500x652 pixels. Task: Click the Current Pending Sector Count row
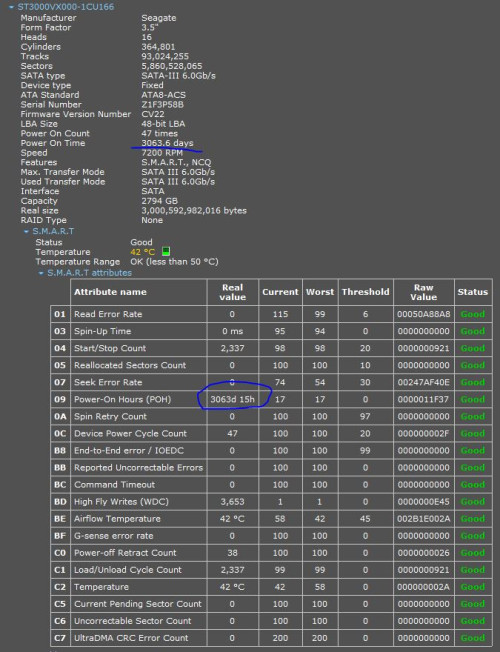(271, 604)
